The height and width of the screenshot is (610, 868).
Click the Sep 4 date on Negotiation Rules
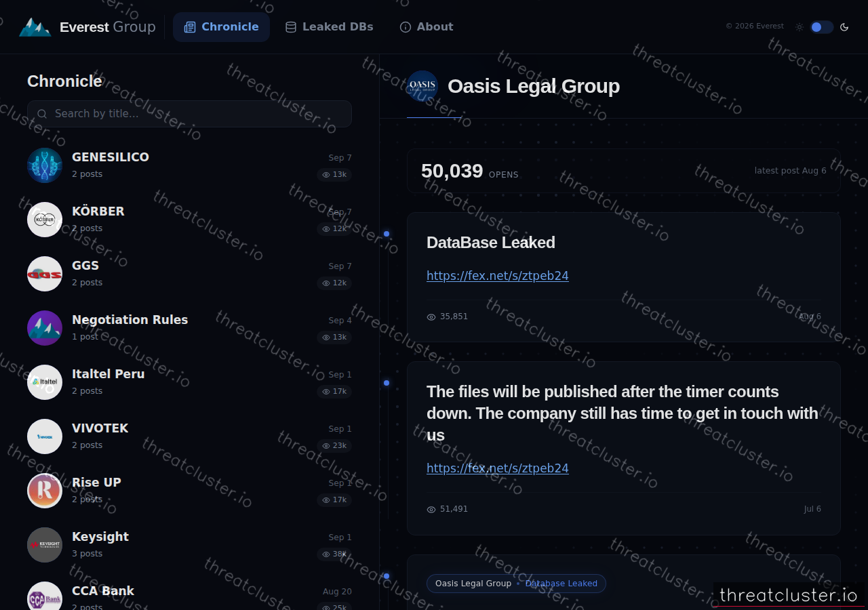pyautogui.click(x=340, y=321)
